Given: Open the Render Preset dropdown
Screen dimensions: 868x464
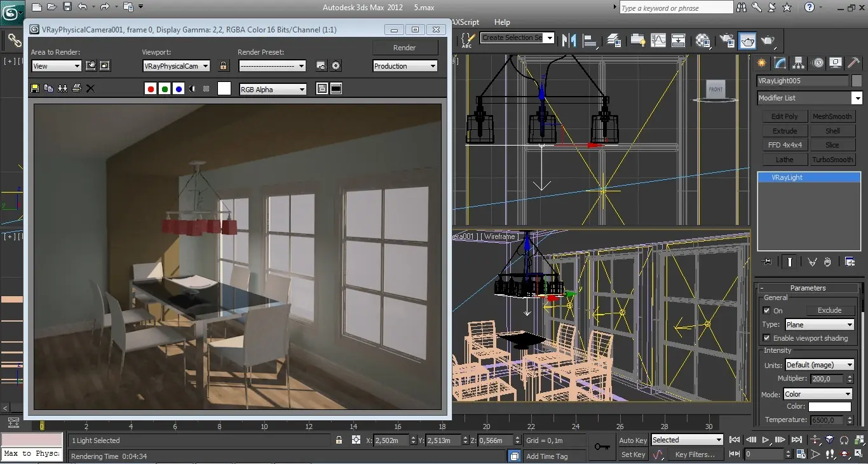Looking at the screenshot, I should (272, 65).
